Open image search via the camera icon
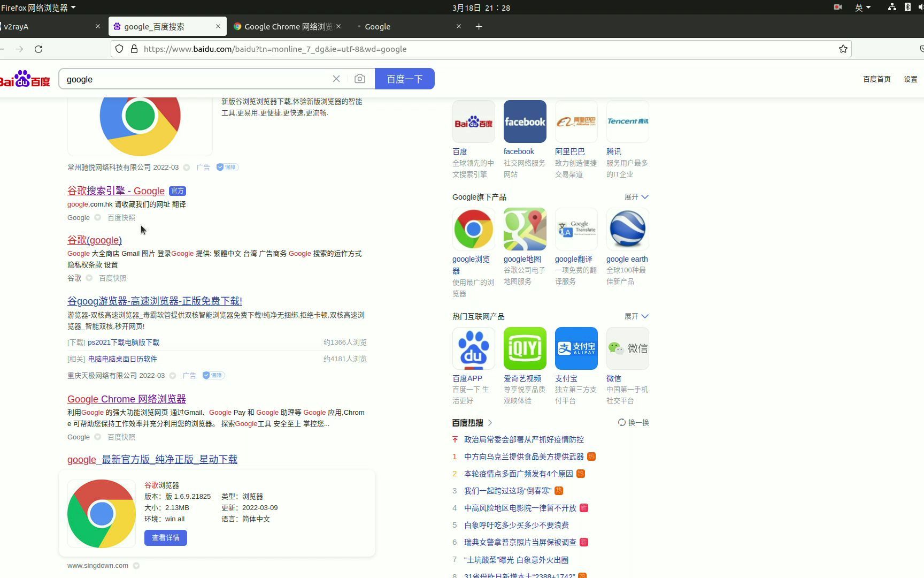 pyautogui.click(x=360, y=79)
